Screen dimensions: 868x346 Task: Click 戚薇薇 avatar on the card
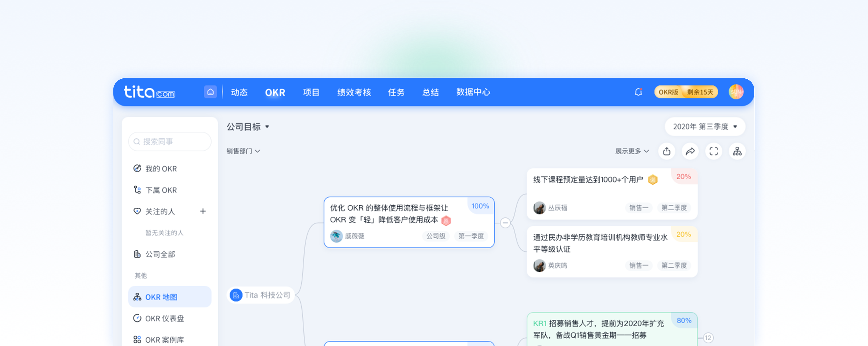click(x=336, y=236)
